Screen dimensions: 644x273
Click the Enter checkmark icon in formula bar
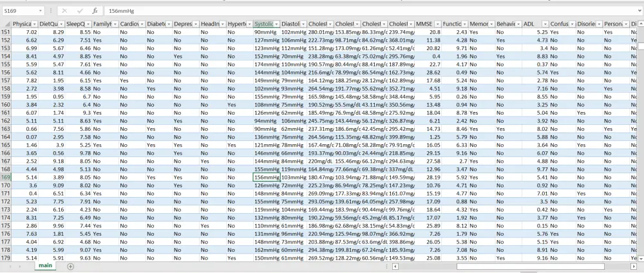coord(80,11)
